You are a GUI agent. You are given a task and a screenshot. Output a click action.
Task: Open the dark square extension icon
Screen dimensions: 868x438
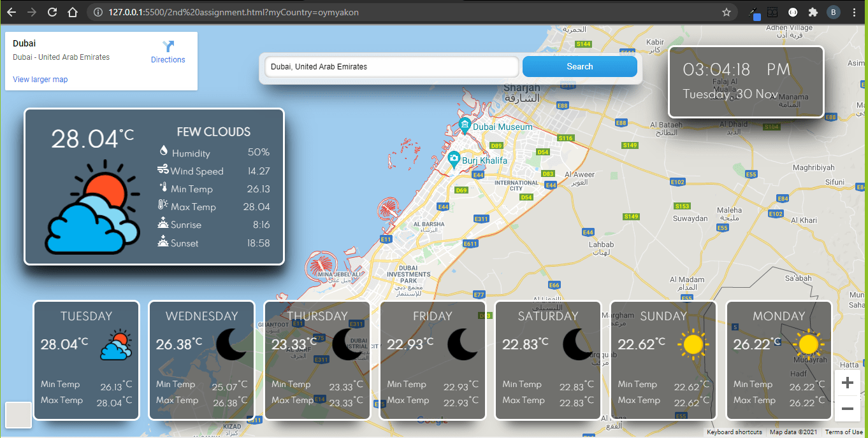click(772, 12)
